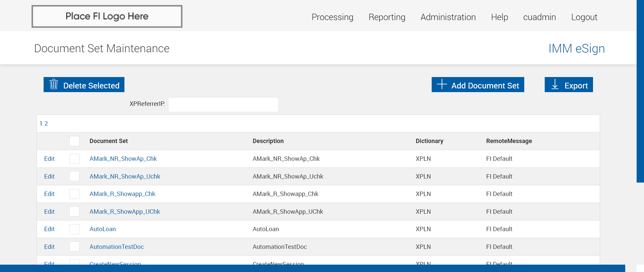Expand the Administration menu
The width and height of the screenshot is (644, 272).
coord(448,17)
